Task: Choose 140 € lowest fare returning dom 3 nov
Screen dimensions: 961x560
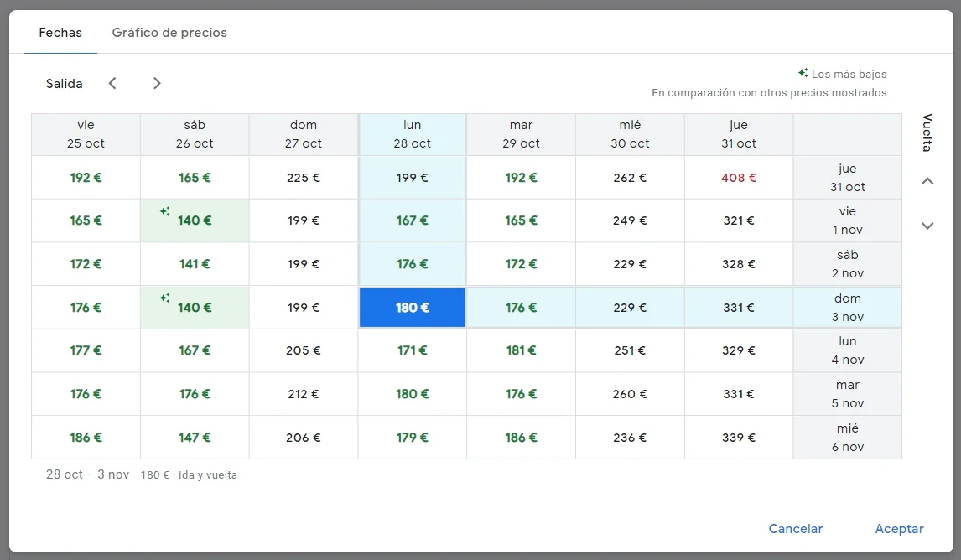Action: tap(195, 308)
